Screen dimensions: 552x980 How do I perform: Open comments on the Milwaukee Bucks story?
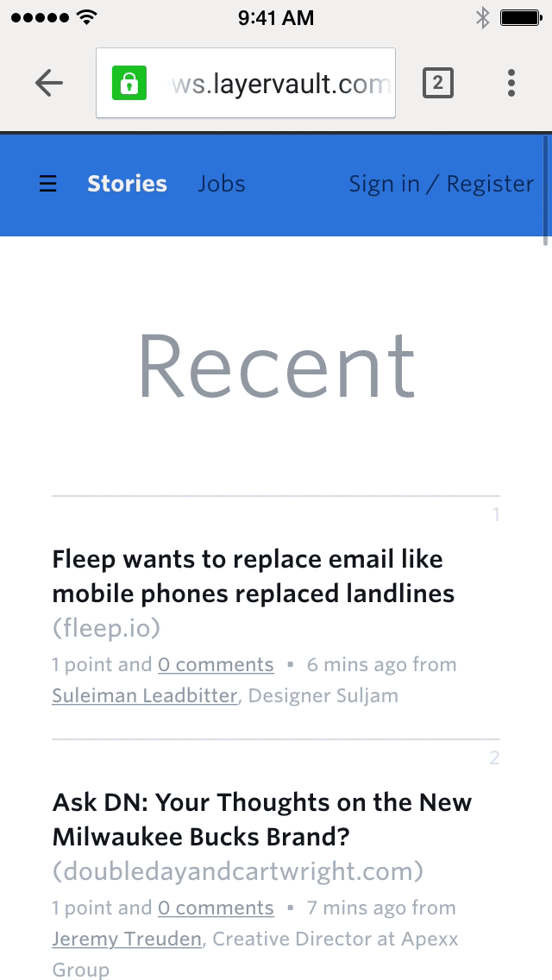pos(216,908)
